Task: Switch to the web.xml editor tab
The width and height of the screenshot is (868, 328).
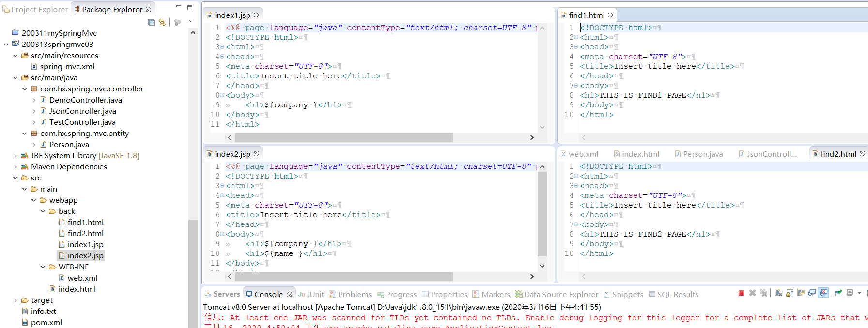Action: (580, 154)
